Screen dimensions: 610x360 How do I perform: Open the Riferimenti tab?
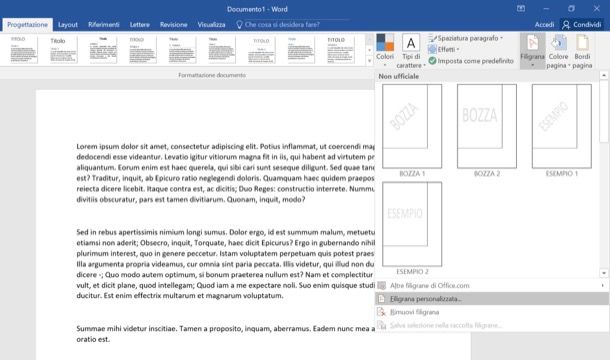pos(103,25)
